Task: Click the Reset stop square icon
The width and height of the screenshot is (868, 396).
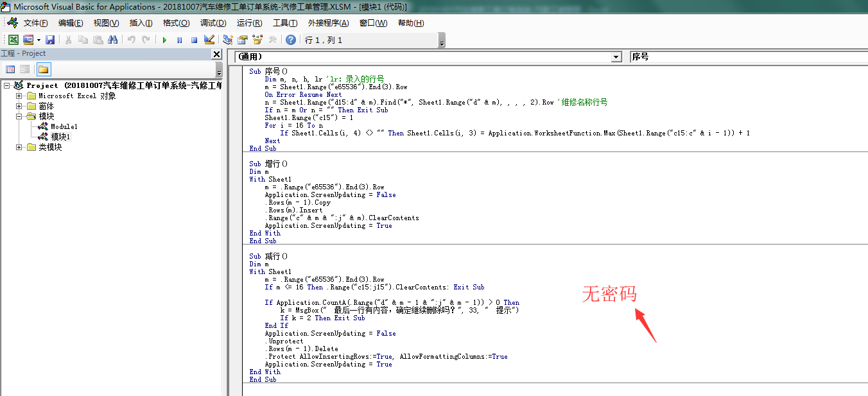Action: pos(194,40)
